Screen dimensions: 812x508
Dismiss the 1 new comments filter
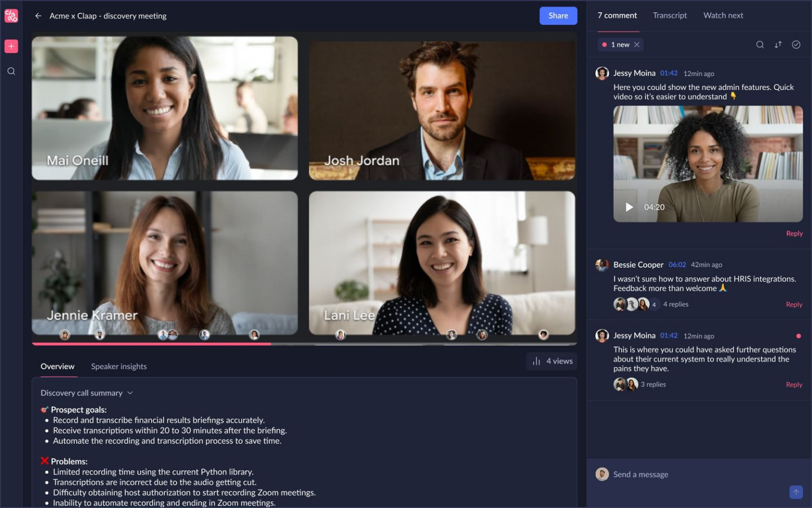point(637,44)
